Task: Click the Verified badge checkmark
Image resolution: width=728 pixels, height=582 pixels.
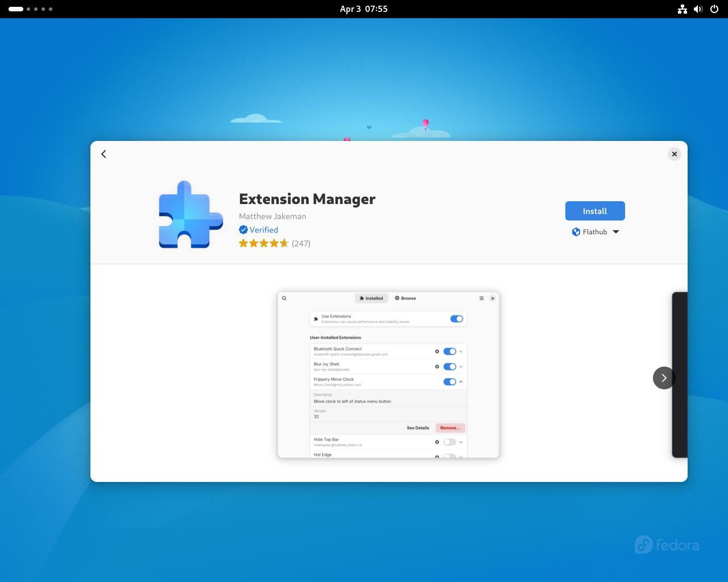Action: (x=243, y=230)
